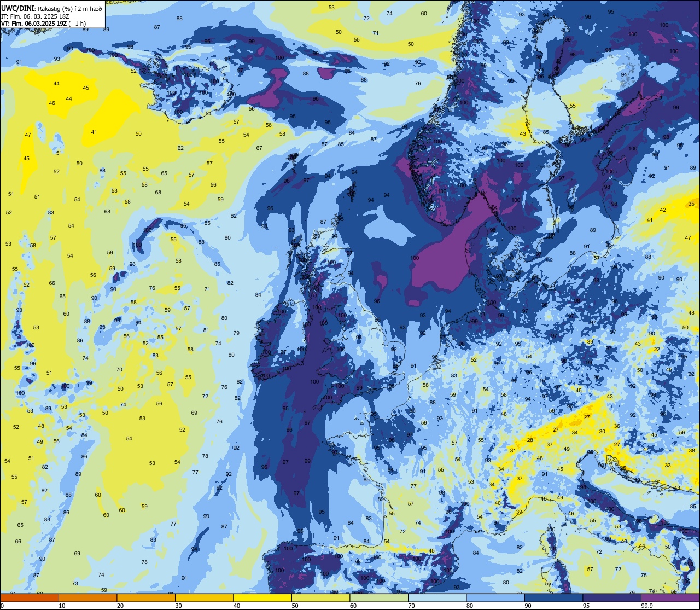
Task: Pick the 60–70% light green legend swatch
Action: coord(379,598)
